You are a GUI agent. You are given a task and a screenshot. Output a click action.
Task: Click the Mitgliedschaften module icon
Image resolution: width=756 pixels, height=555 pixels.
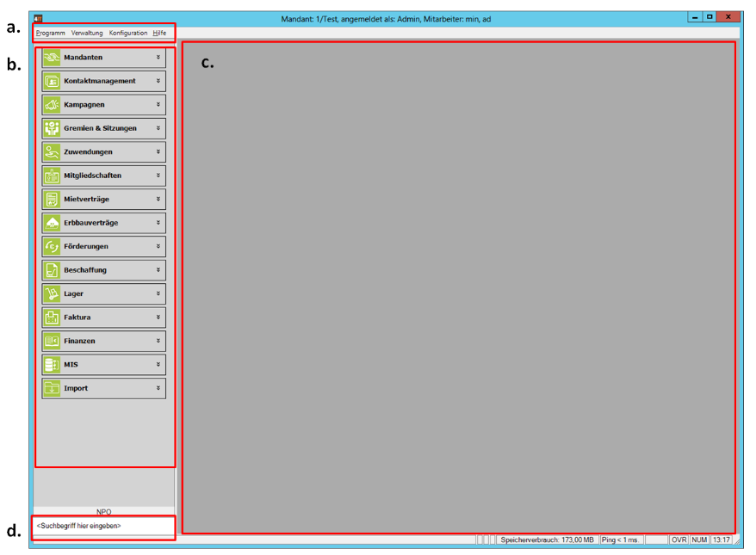(x=53, y=175)
